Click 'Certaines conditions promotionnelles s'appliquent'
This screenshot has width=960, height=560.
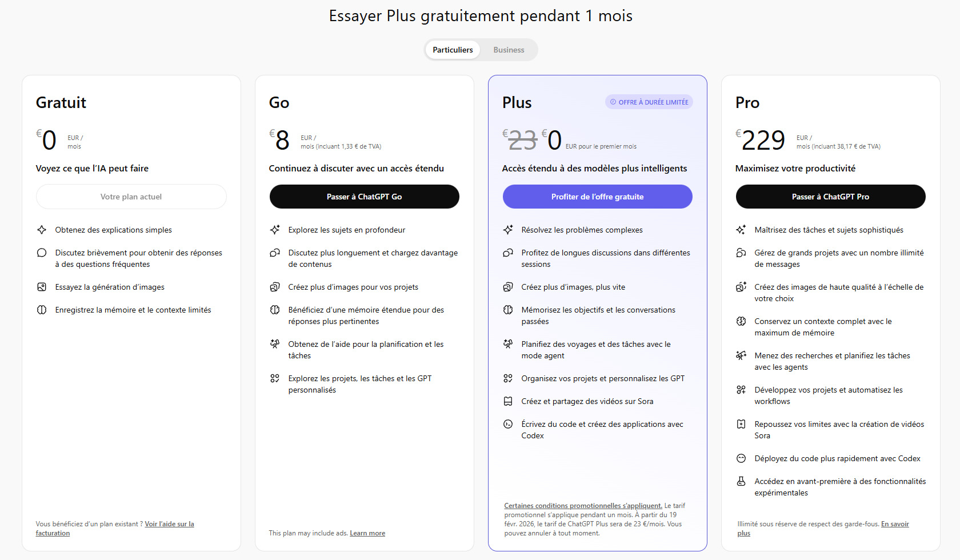(x=583, y=505)
